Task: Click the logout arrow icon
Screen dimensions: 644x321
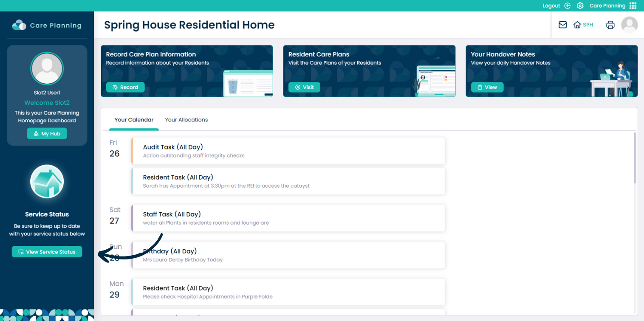Action: click(568, 6)
